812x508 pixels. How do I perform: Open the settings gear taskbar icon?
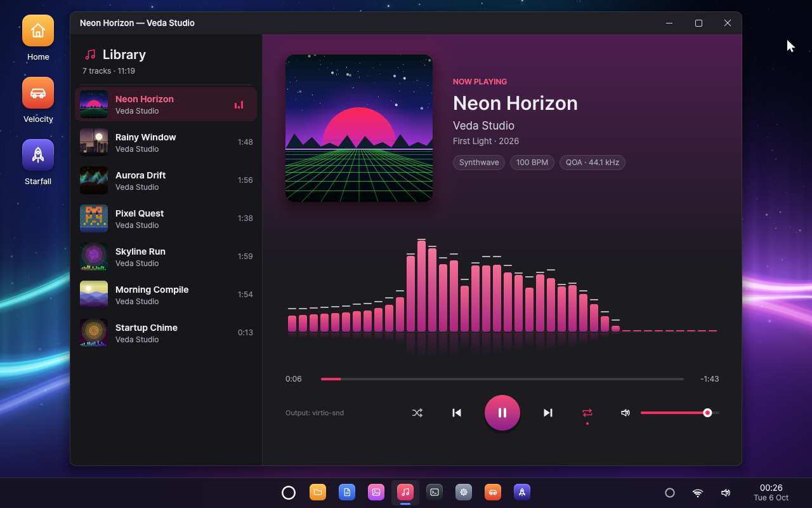click(x=464, y=492)
